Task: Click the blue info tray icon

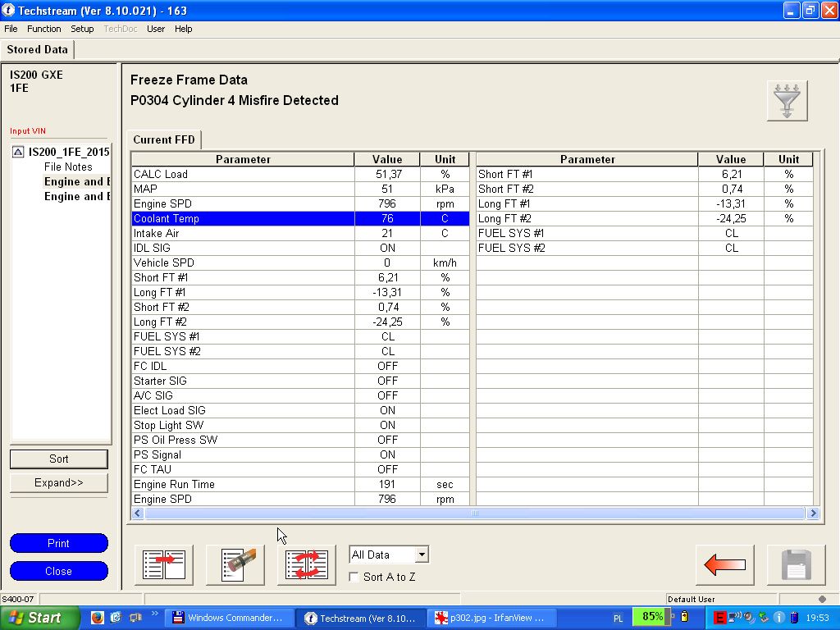Action: tap(779, 618)
